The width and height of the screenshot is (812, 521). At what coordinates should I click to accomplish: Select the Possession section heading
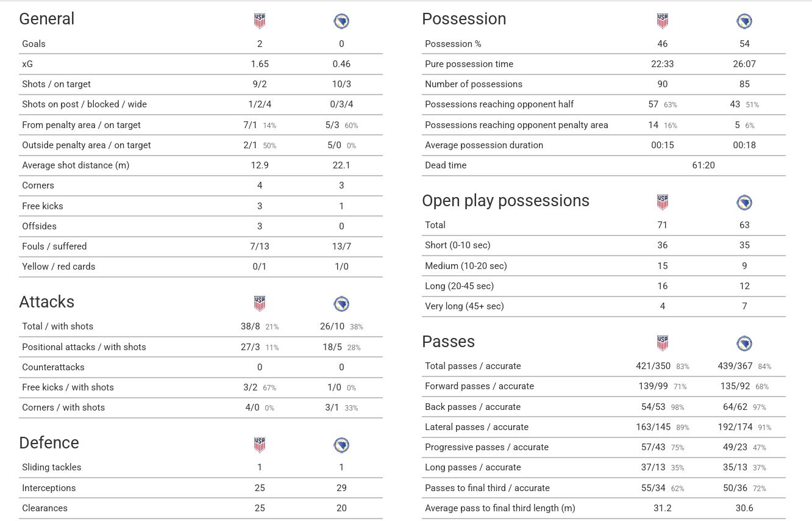[464, 19]
